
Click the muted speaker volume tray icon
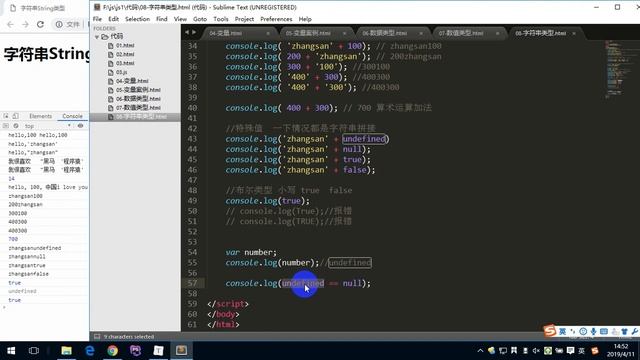click(x=536, y=351)
